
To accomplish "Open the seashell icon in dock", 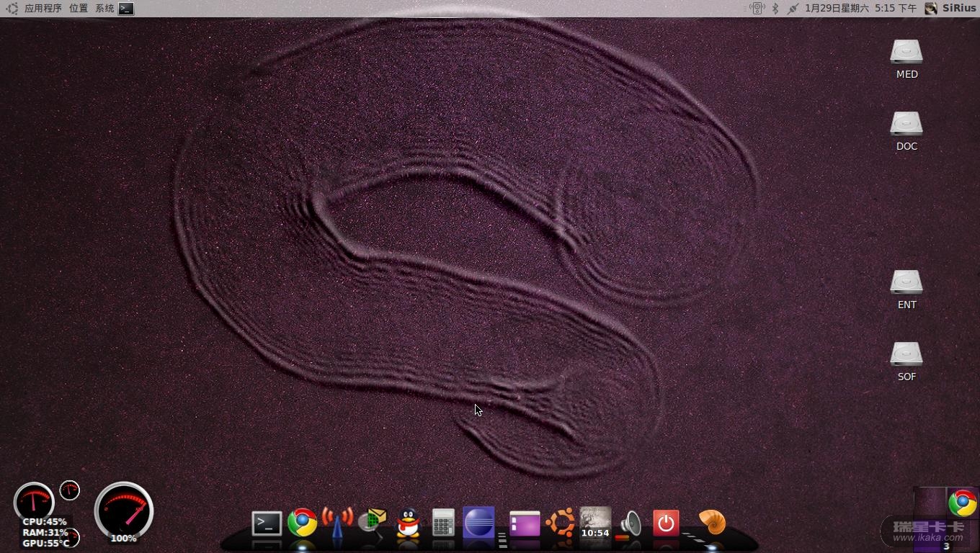I will tap(712, 522).
